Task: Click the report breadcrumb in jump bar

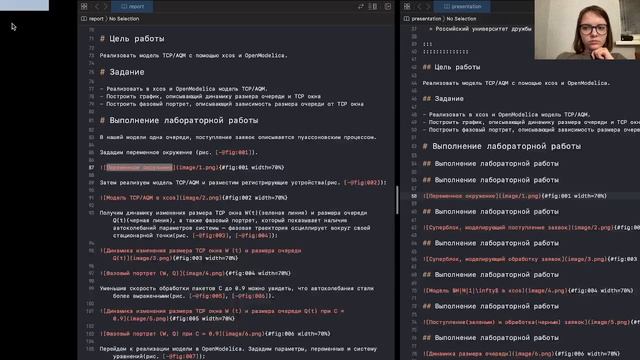Action: [x=93, y=19]
